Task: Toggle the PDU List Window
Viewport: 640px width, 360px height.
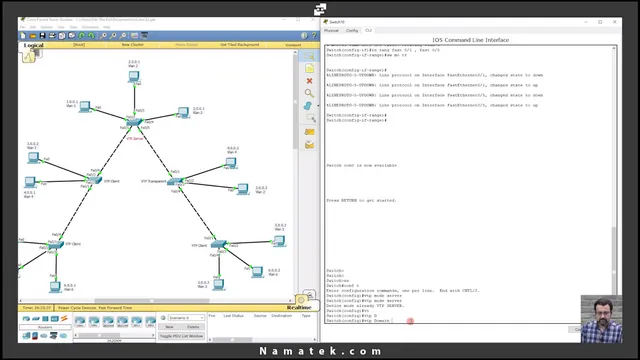Action: pos(181,336)
